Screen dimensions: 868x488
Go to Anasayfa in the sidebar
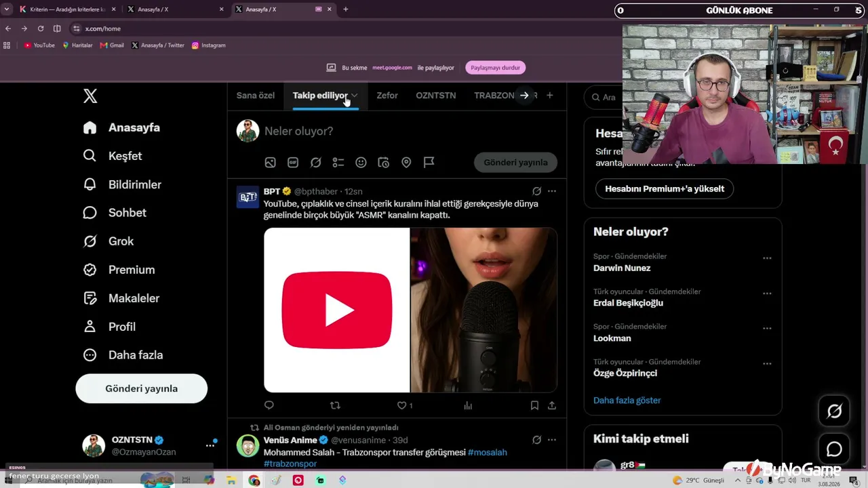click(x=121, y=127)
